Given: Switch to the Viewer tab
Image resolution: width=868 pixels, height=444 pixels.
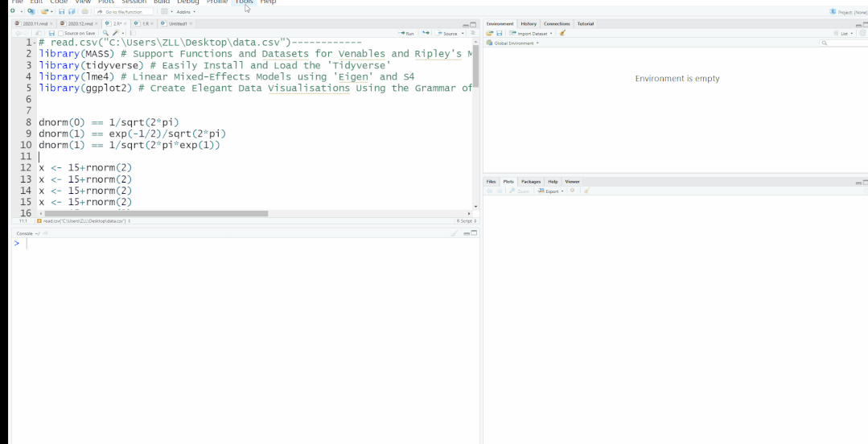Looking at the screenshot, I should 573,182.
